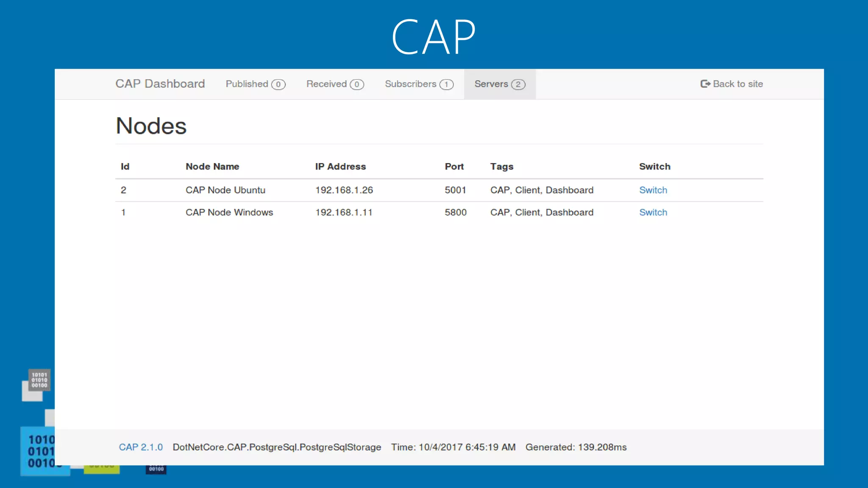Click the Published count badge
Viewport: 868px width, 488px height.
click(278, 84)
